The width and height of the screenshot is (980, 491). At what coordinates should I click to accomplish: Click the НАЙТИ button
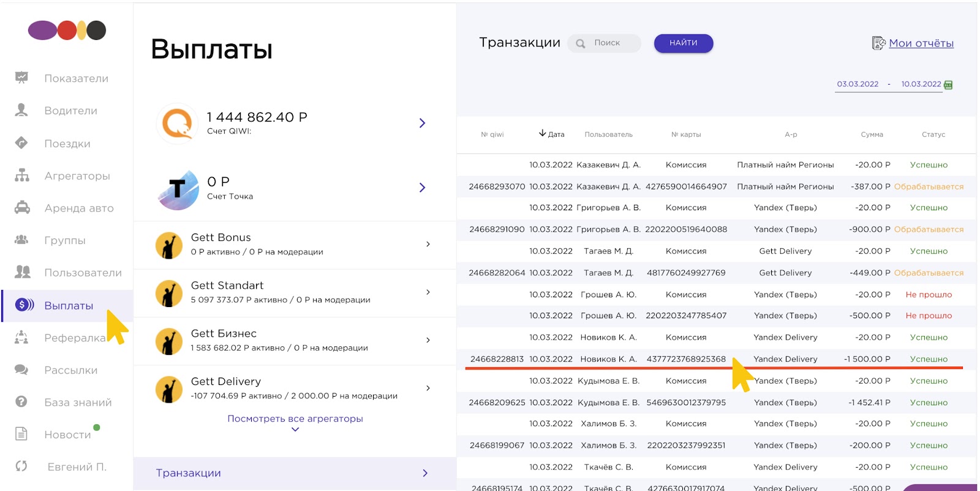pos(684,43)
